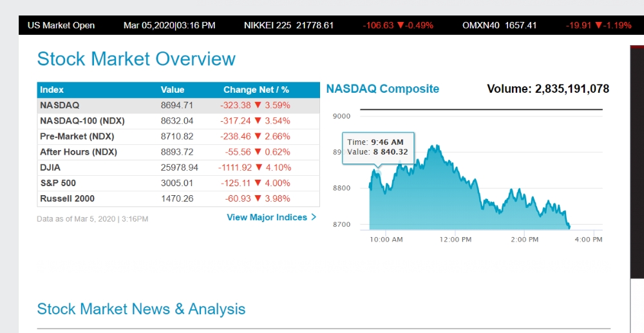Viewport: 644px width, 333px height.
Task: Click the Stock Market Overview heading
Action: (x=137, y=59)
